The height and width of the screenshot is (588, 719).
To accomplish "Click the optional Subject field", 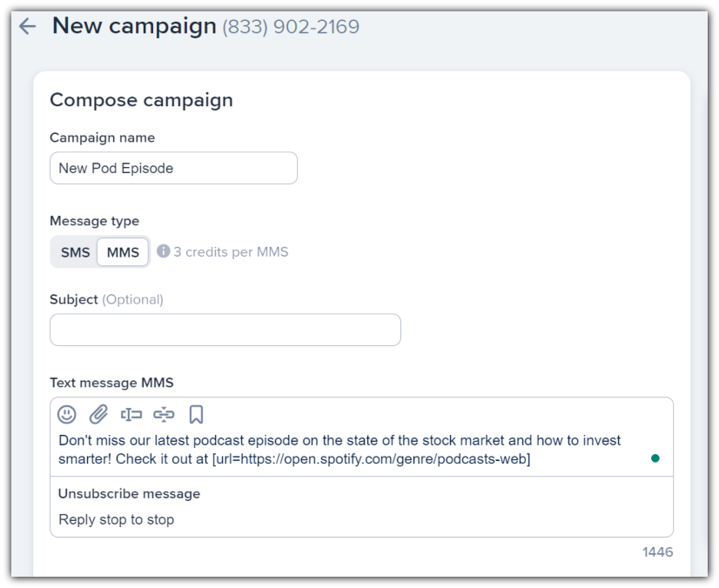I will click(x=225, y=330).
